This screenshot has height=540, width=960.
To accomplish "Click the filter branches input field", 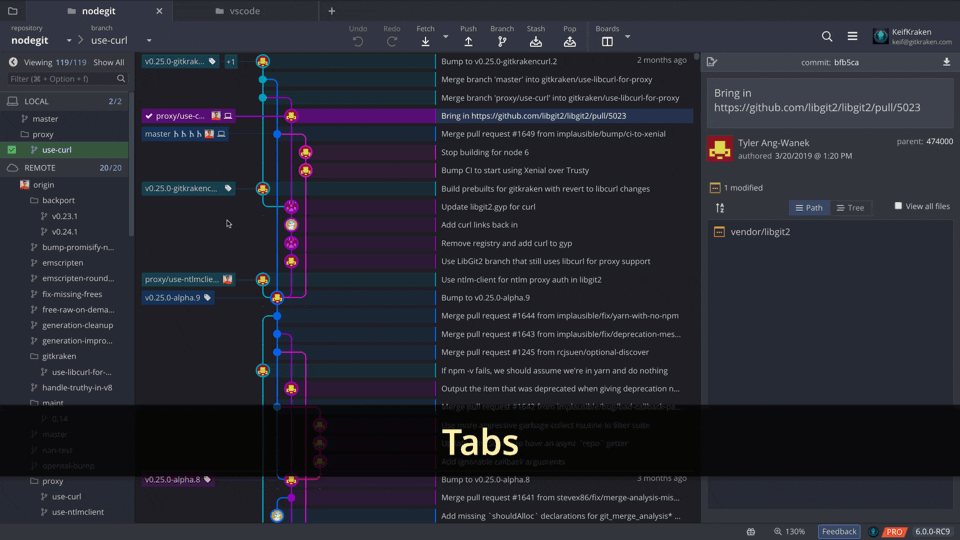I will coord(67,79).
